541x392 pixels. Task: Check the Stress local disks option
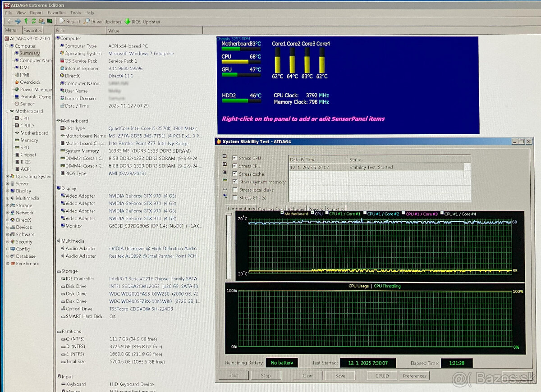tap(234, 189)
